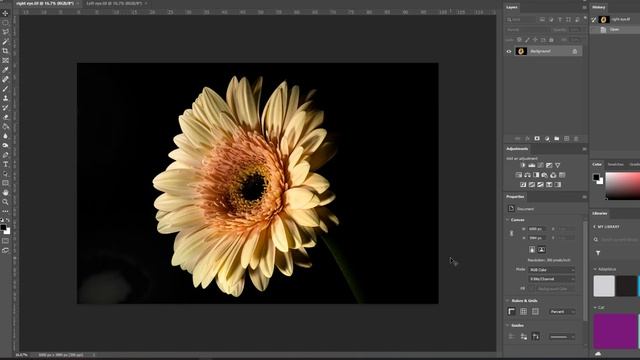Swap foreground and background colors
Image resolution: width=640 pixels, height=360 pixels.
tap(8, 220)
